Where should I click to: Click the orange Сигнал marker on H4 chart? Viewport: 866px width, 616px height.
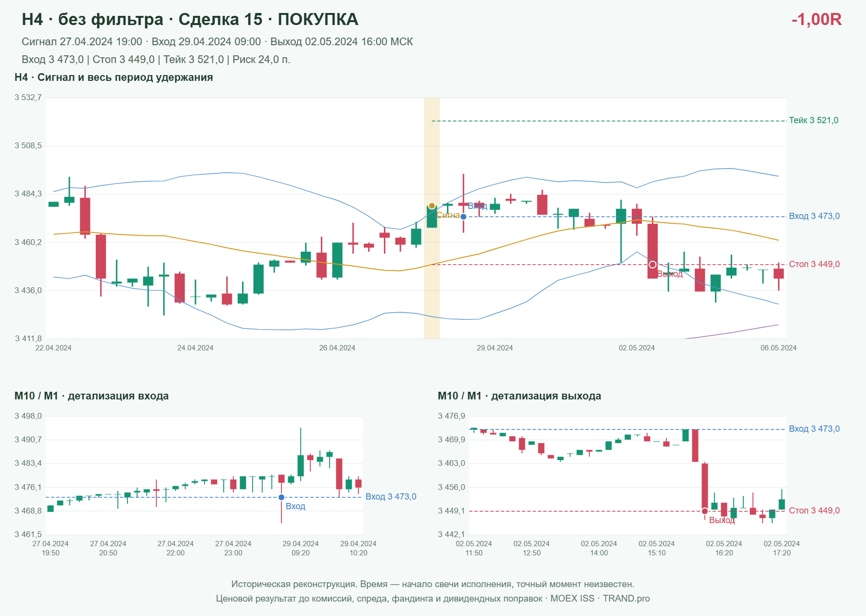(x=432, y=206)
